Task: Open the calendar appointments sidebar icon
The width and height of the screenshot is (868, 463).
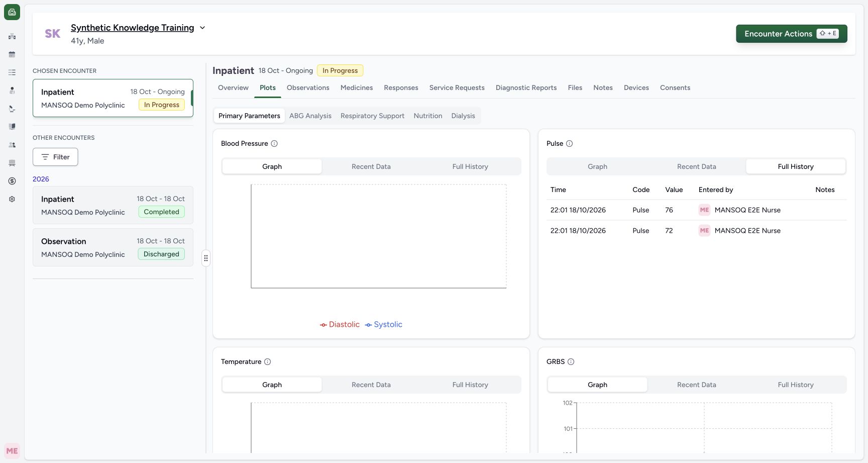Action: click(x=12, y=54)
